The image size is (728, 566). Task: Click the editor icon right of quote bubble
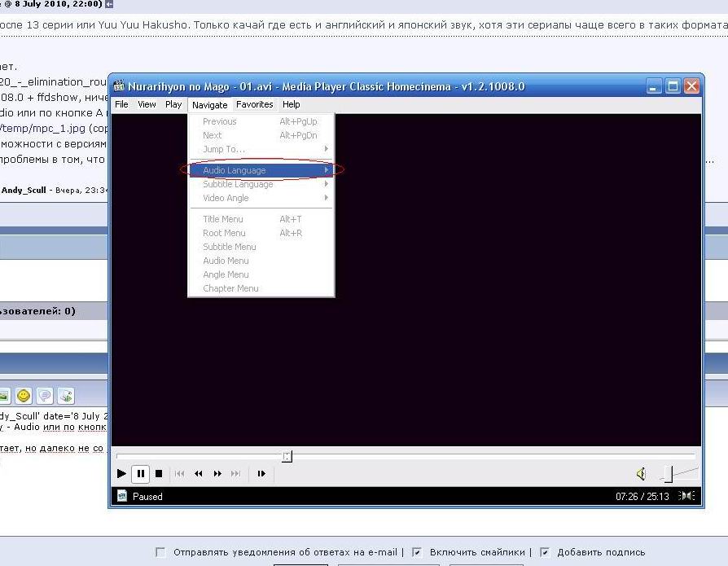point(66,396)
